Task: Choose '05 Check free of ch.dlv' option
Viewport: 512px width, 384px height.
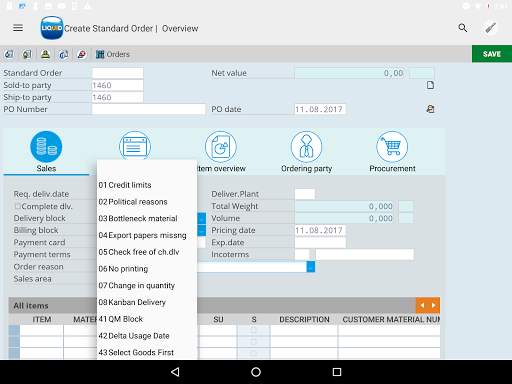Action: click(x=147, y=252)
